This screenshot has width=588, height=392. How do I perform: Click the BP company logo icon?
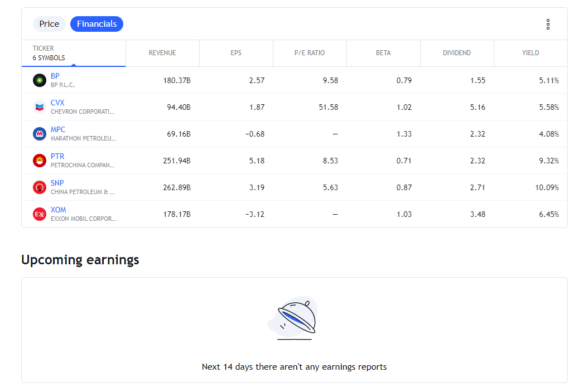point(40,80)
